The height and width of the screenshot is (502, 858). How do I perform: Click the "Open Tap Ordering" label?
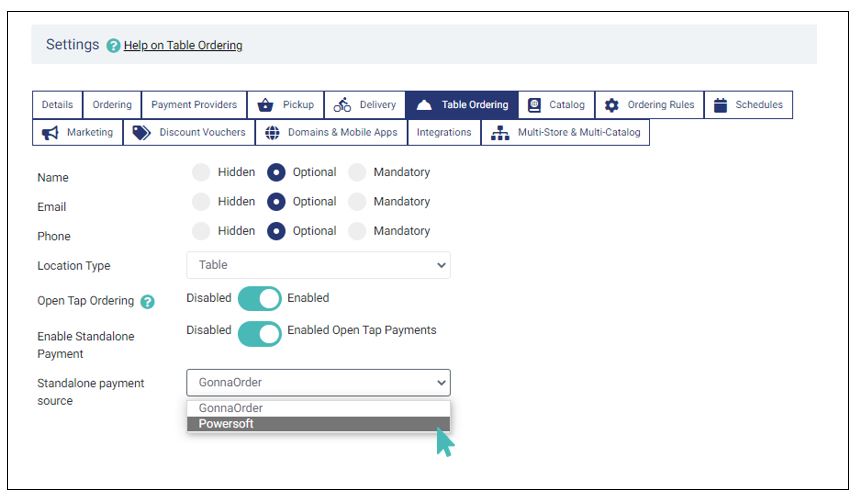point(85,301)
